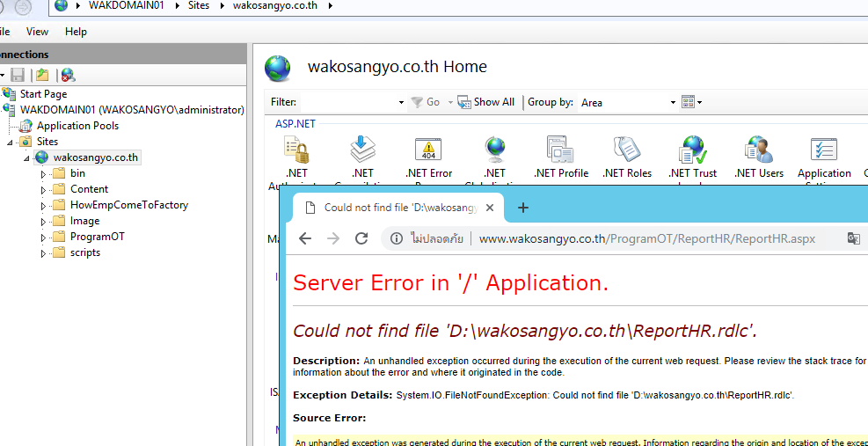Click the translate page icon in address bar
Image resolution: width=868 pixels, height=446 pixels.
coord(853,238)
